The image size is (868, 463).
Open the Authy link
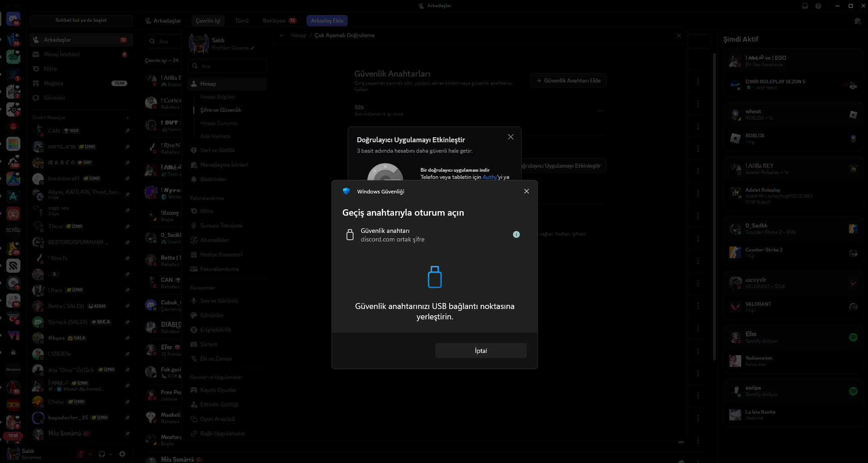click(x=489, y=177)
